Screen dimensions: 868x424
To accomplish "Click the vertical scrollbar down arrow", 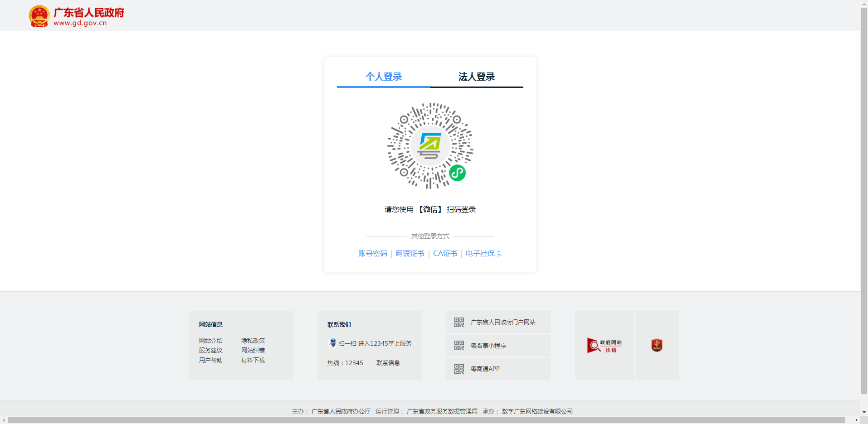I will pyautogui.click(x=864, y=412).
